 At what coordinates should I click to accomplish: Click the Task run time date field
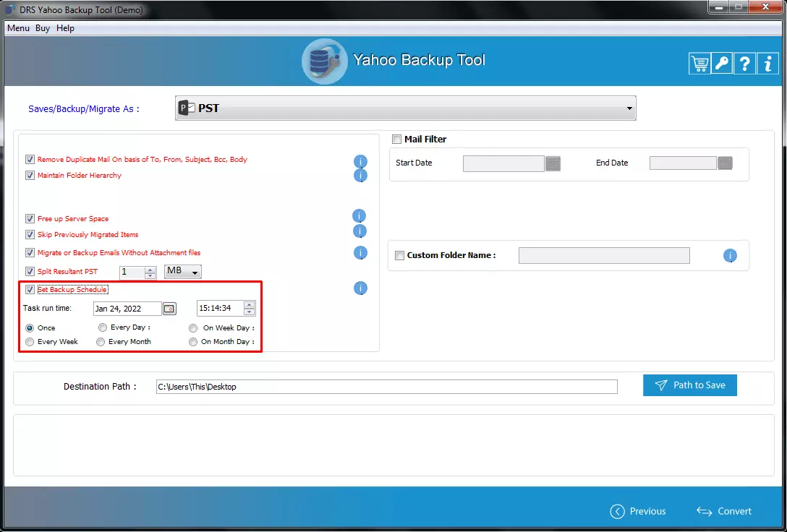coord(127,309)
